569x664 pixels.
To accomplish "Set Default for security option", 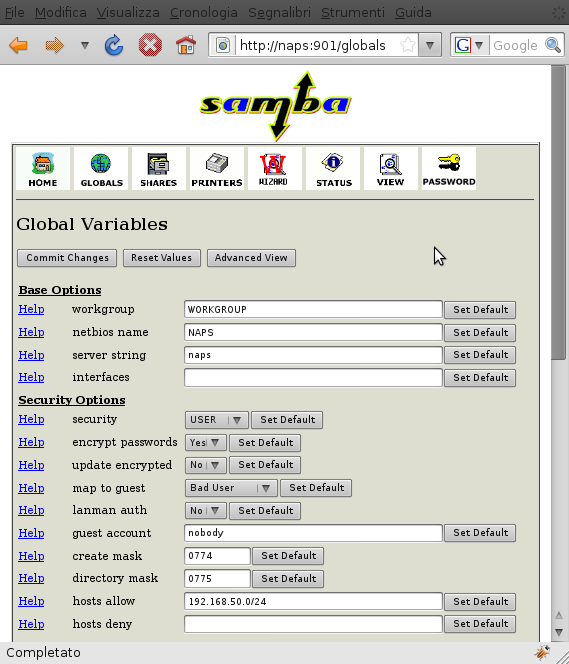I will pos(287,420).
